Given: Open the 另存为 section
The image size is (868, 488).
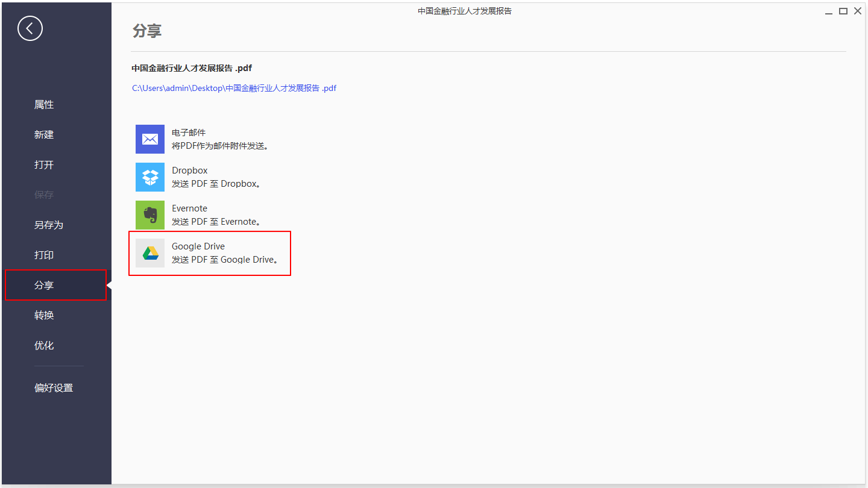Looking at the screenshot, I should pos(49,225).
